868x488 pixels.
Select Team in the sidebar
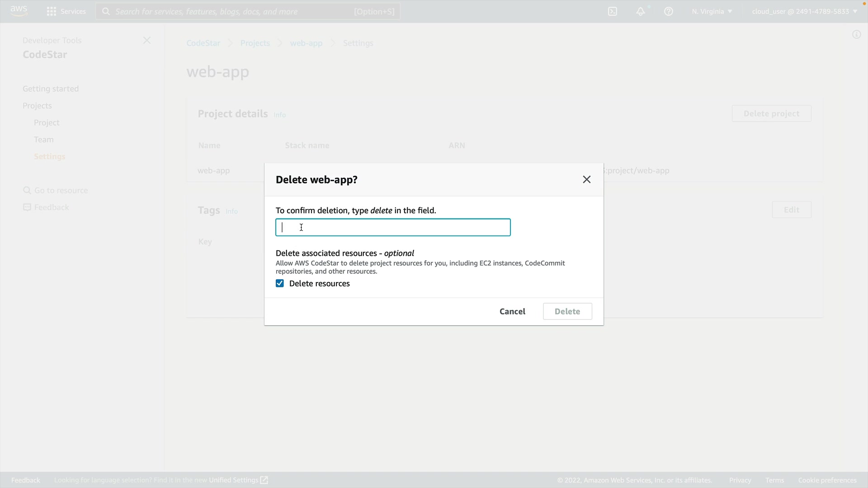(x=44, y=139)
